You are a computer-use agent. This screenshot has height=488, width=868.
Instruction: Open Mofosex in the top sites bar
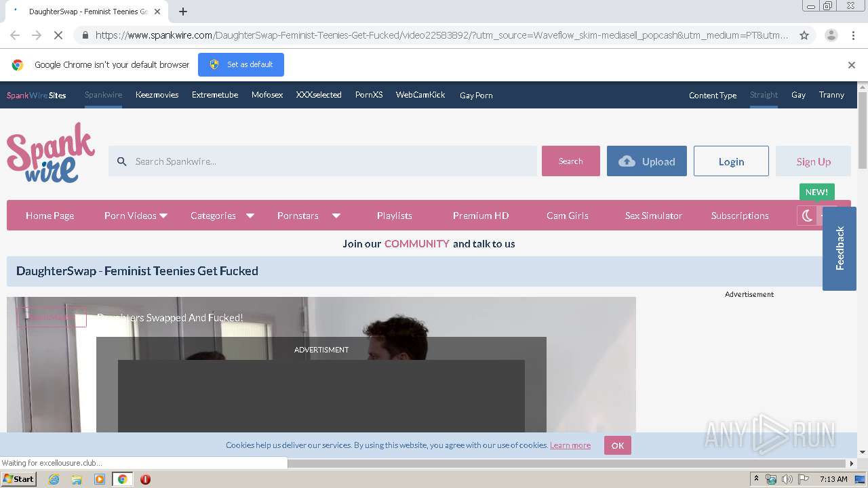click(x=267, y=95)
